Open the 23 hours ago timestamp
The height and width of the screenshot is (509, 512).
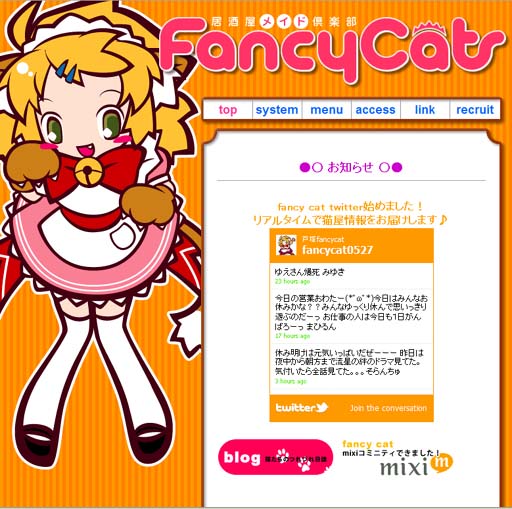(292, 281)
